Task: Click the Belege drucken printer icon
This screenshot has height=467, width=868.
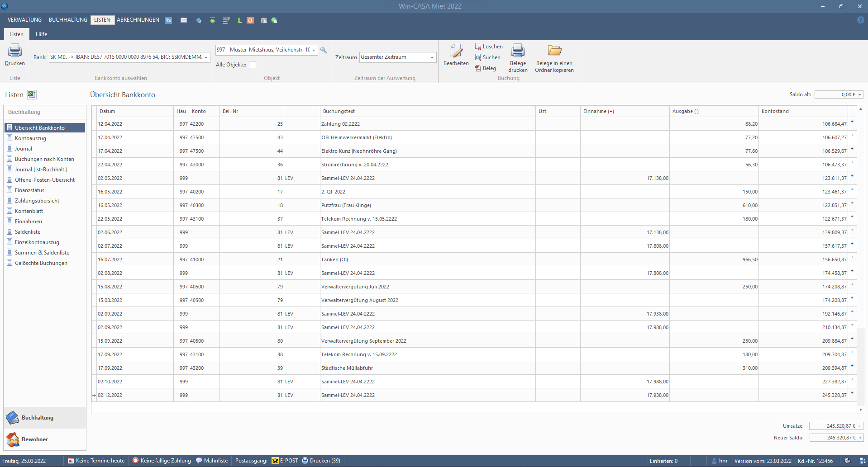Action: point(518,51)
